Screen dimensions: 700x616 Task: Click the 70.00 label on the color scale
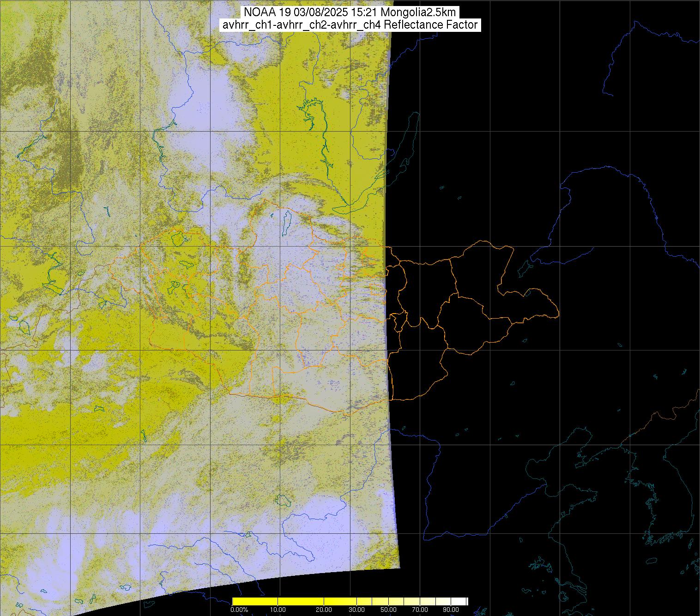[x=419, y=610]
